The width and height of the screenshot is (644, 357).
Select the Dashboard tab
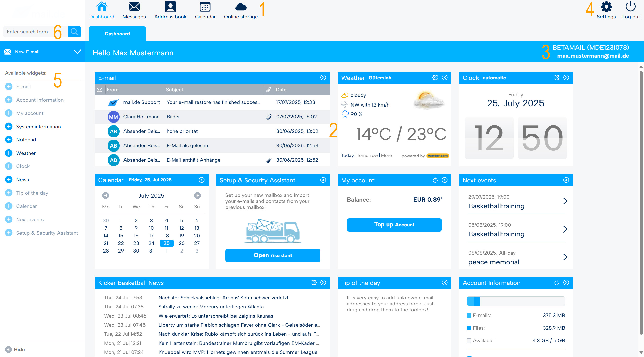pos(117,34)
